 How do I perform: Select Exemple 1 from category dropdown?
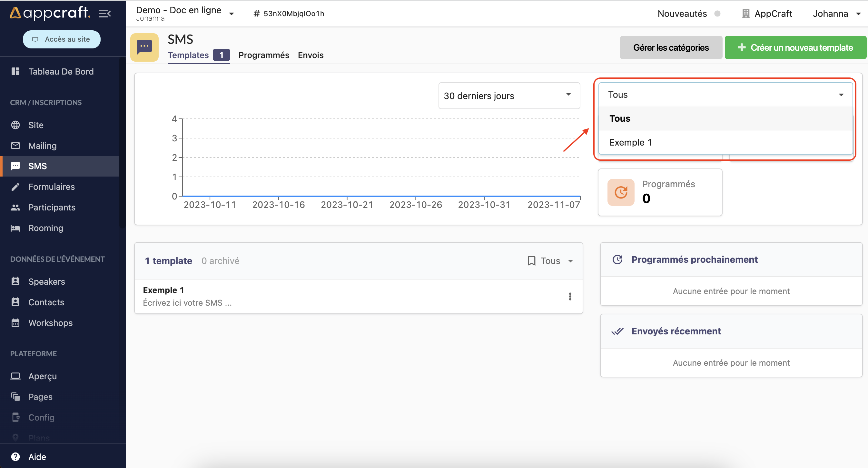pyautogui.click(x=630, y=142)
